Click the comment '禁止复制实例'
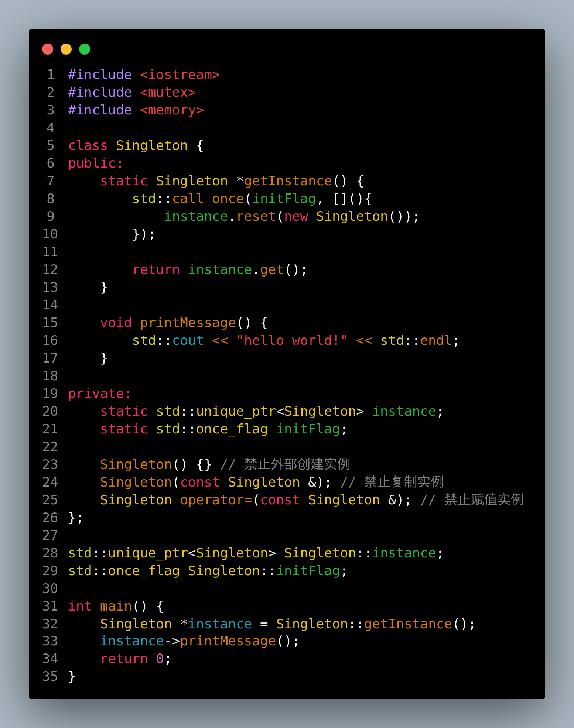 click(x=404, y=482)
